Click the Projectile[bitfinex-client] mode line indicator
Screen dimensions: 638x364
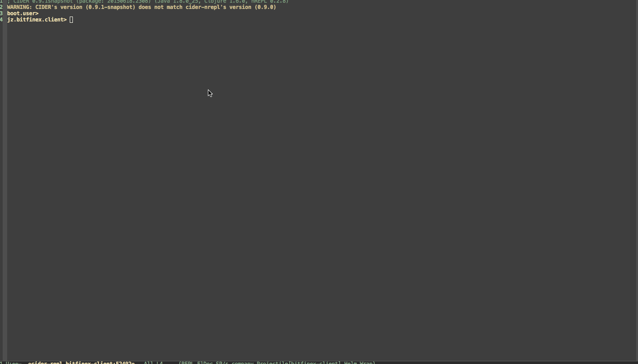click(x=299, y=362)
